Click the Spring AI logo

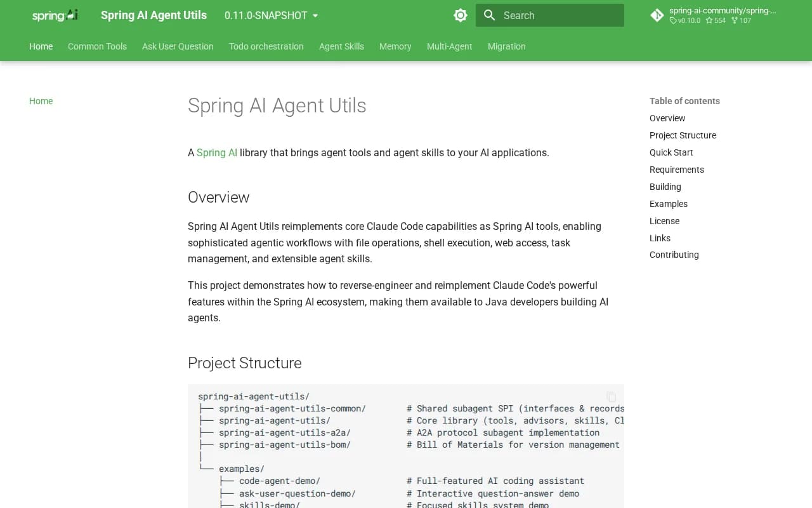(55, 15)
